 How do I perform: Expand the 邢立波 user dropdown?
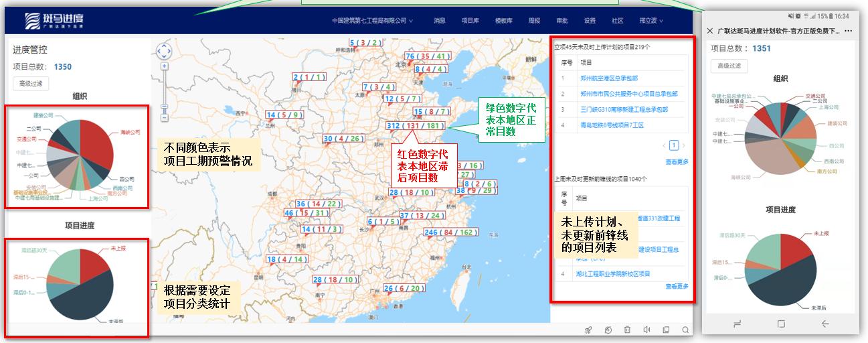651,21
